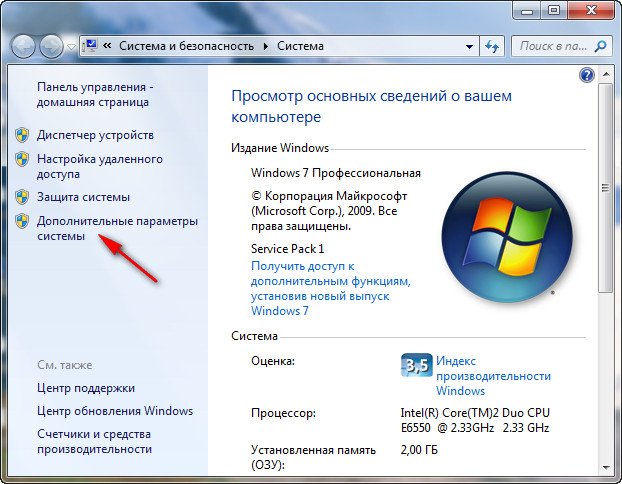Viewport: 622px width, 484px height.
Task: Go to Система и безопасность breadcrumb
Action: point(187,46)
